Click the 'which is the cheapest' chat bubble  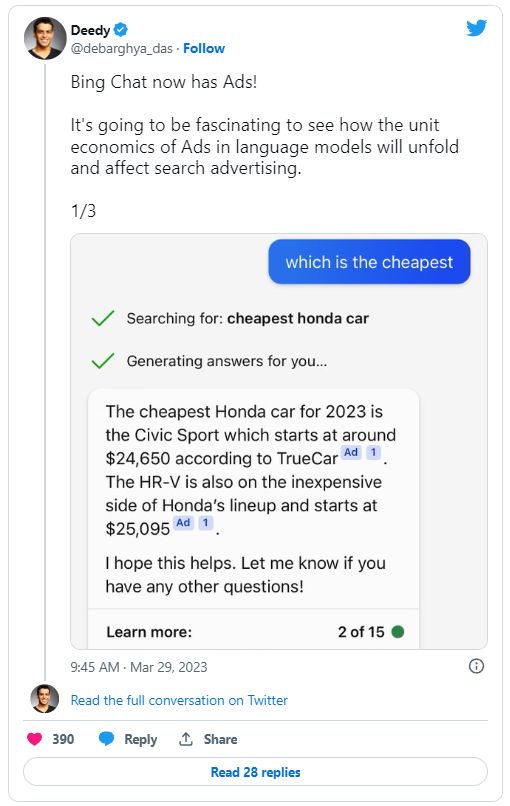(x=369, y=262)
